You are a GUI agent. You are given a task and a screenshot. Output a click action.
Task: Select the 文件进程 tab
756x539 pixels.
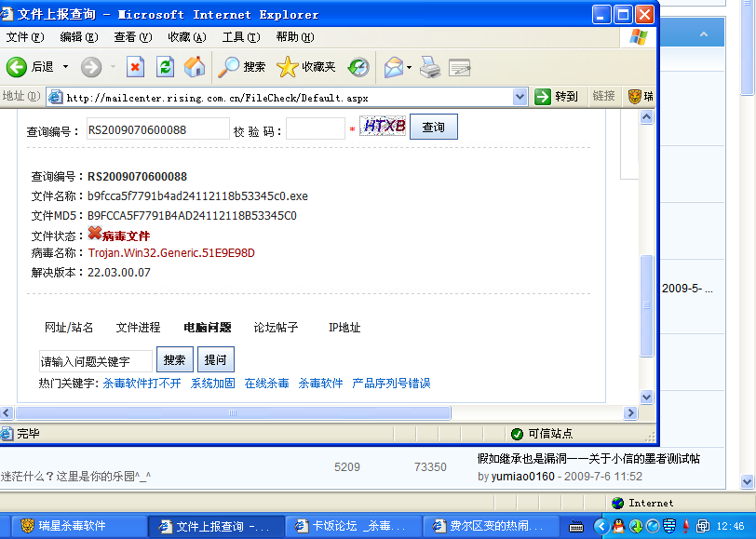(x=138, y=328)
